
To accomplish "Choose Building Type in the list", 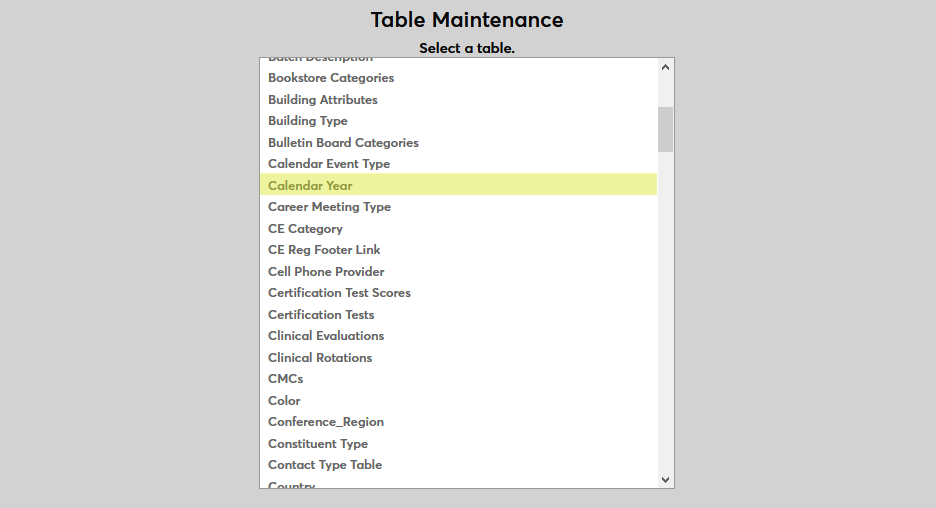I will [308, 121].
